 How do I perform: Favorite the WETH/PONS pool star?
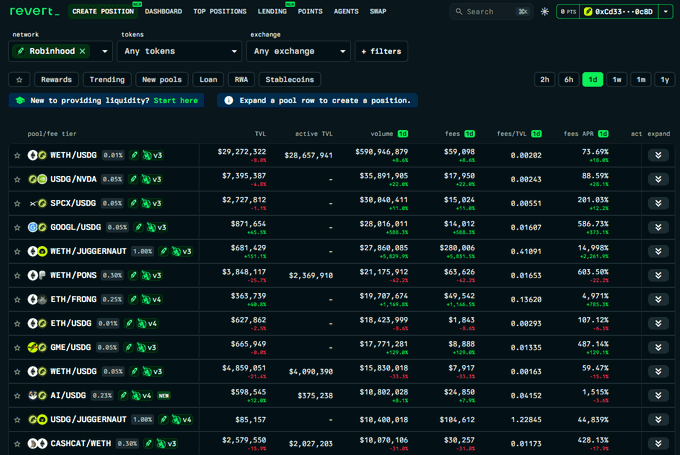point(17,275)
